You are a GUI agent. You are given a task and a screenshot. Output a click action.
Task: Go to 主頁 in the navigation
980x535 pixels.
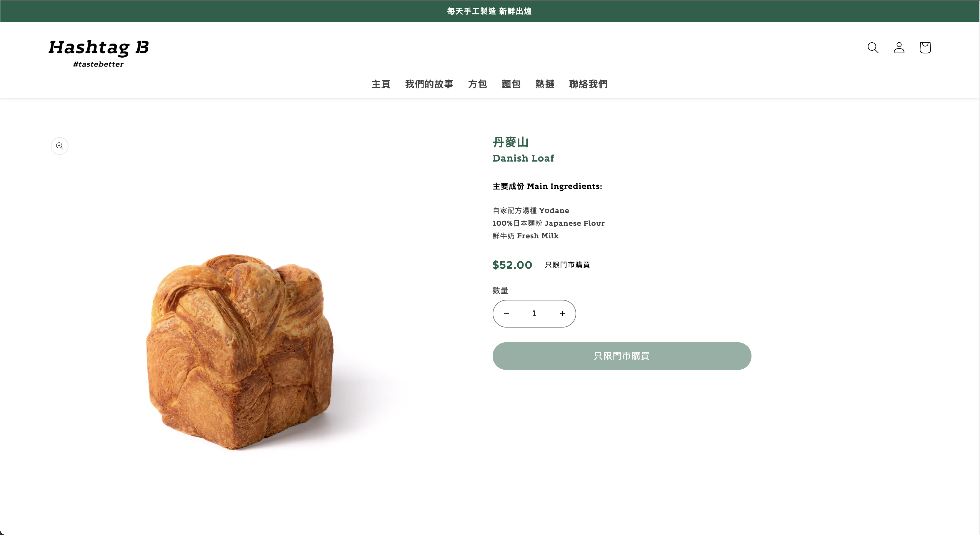click(381, 84)
